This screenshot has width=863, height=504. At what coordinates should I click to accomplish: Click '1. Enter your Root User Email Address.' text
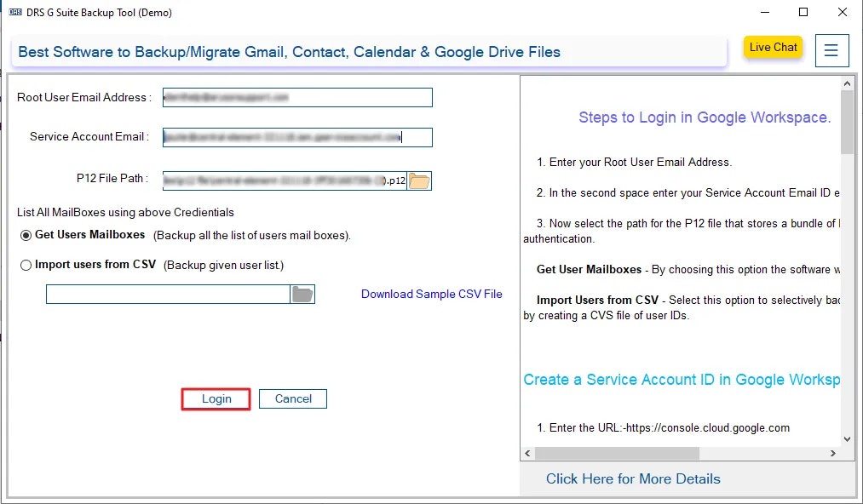634,163
